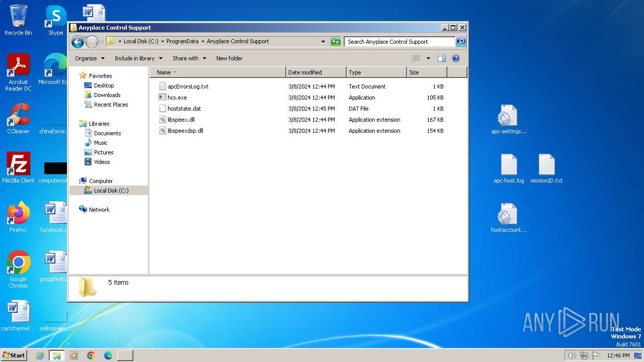Open the address bar history dropdown
The image size is (644, 362).
click(x=323, y=42)
